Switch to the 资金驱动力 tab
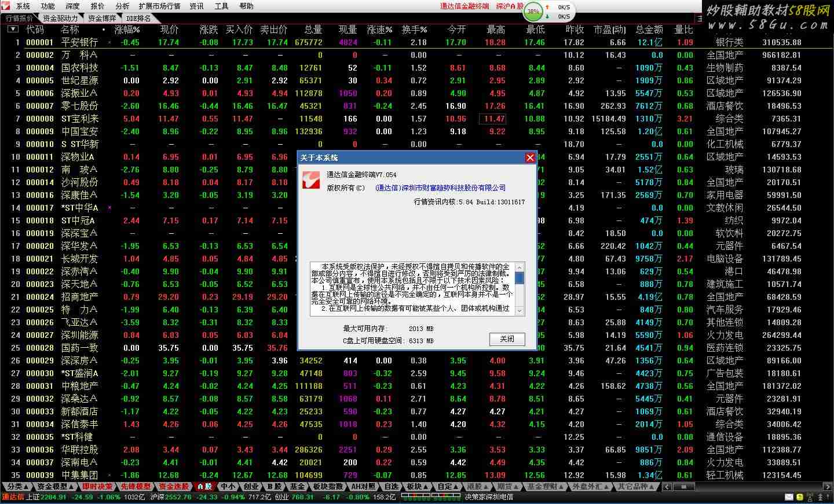The image size is (834, 504). pos(60,18)
